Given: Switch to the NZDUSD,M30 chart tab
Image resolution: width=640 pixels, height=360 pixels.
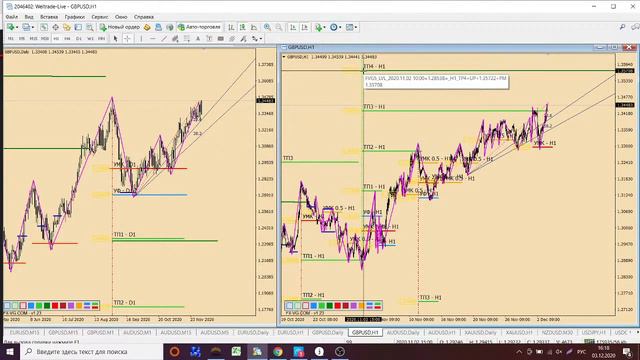Looking at the screenshot, I should click(558, 333).
